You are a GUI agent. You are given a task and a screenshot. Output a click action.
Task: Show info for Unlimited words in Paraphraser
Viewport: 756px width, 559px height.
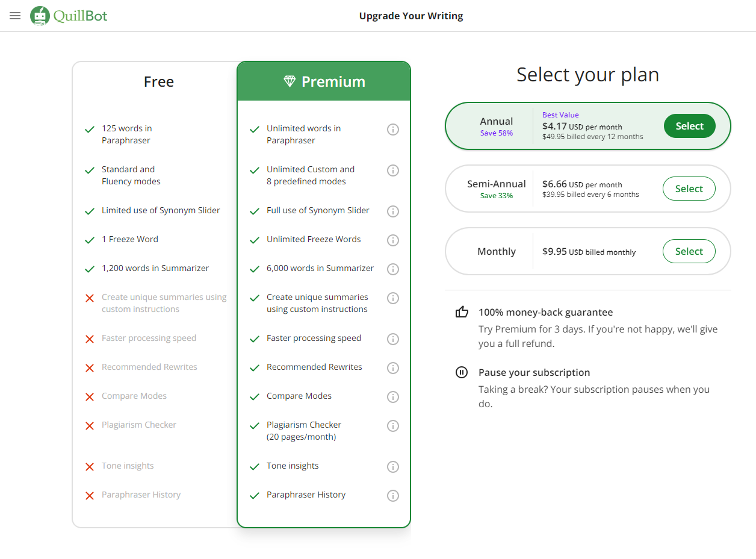(393, 130)
